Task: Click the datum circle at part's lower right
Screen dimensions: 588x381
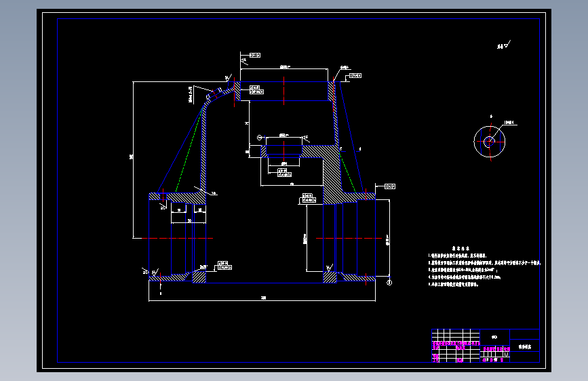Action: (x=389, y=283)
